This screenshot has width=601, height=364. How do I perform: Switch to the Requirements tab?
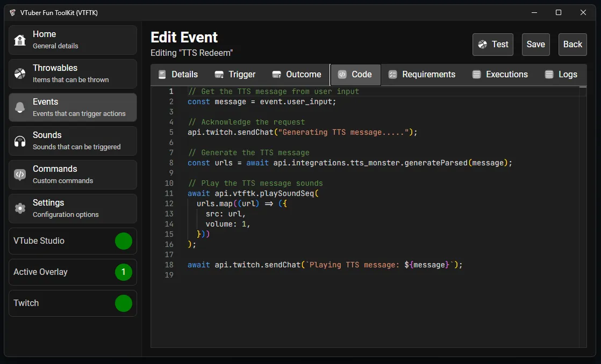coord(422,75)
